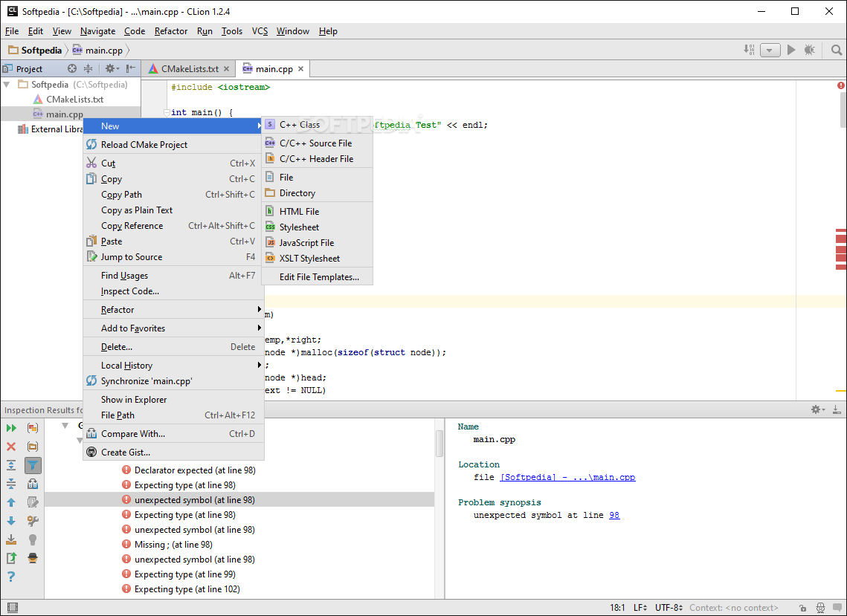847x616 pixels.
Task: Apply quick fix via lightbulb icon
Action: (x=33, y=539)
